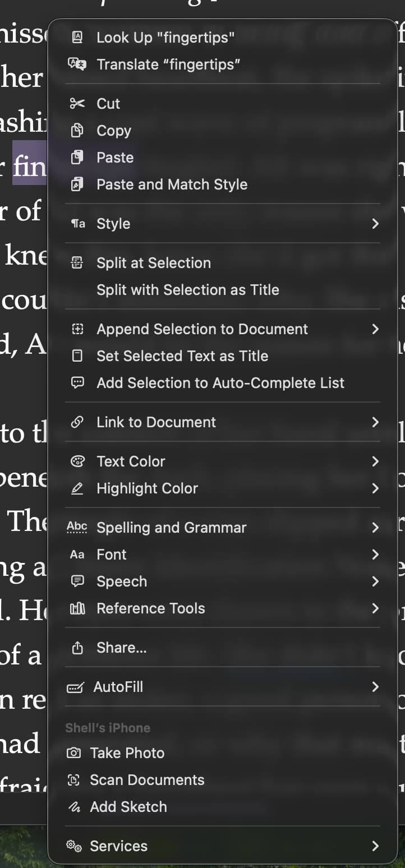Expand the Style submenu arrow
Viewport: 405px width, 868px height.
[375, 224]
